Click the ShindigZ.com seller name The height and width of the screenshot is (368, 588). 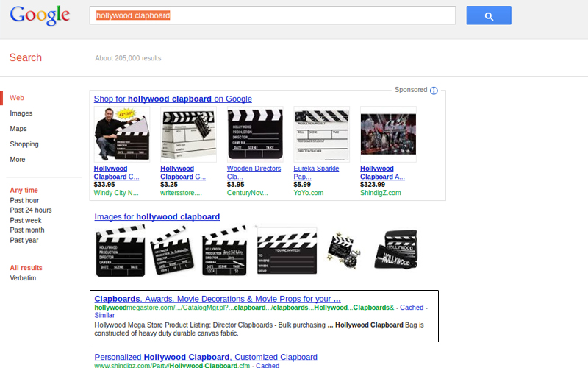pos(381,193)
